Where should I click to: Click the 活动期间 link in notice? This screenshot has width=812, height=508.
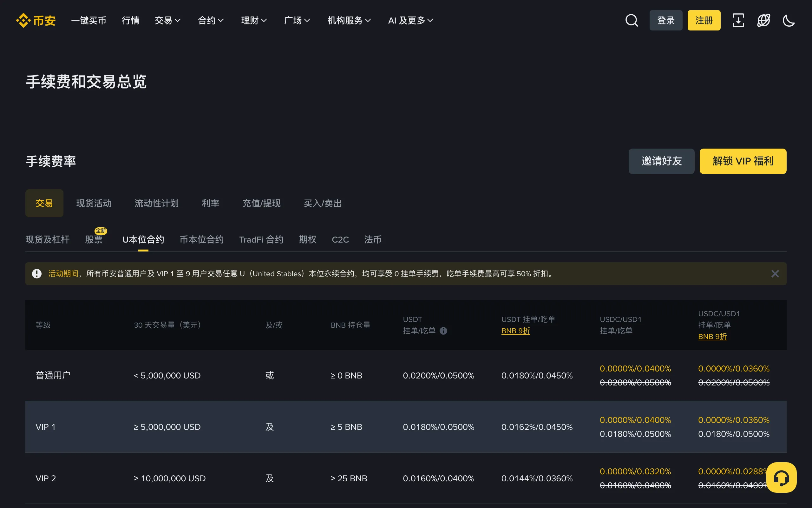[63, 274]
